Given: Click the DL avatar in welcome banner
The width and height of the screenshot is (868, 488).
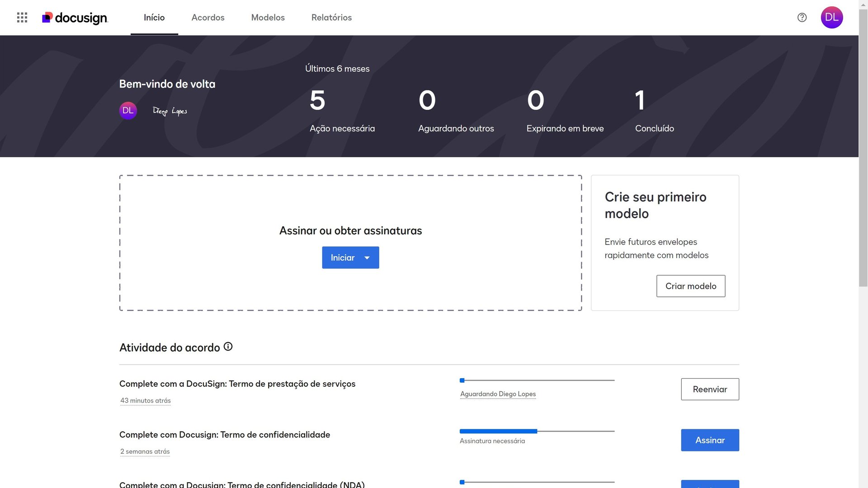Looking at the screenshot, I should 128,111.
